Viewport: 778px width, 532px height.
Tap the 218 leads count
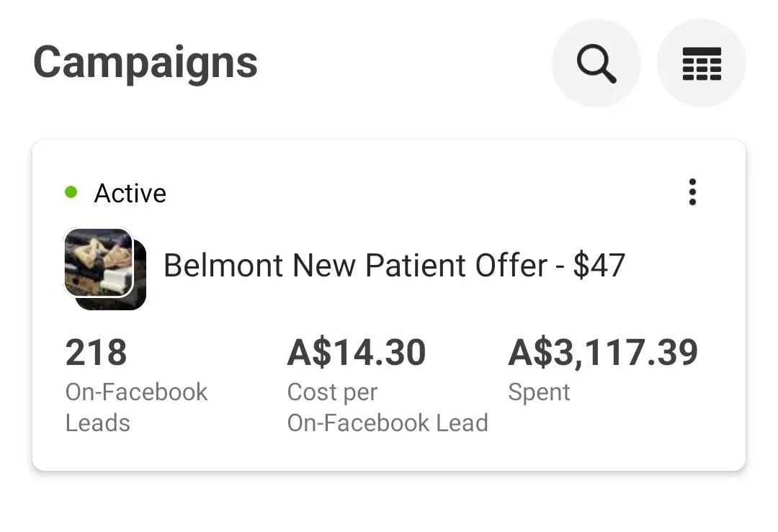(96, 353)
